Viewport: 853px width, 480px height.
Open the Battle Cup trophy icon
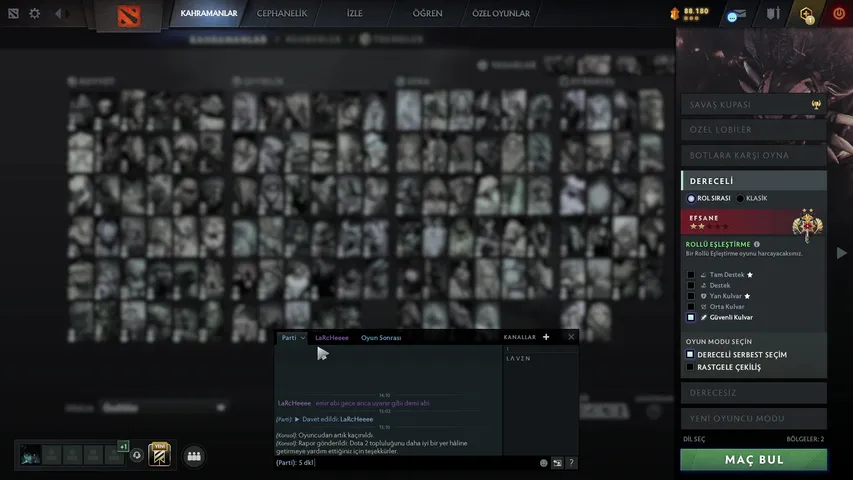pos(816,104)
